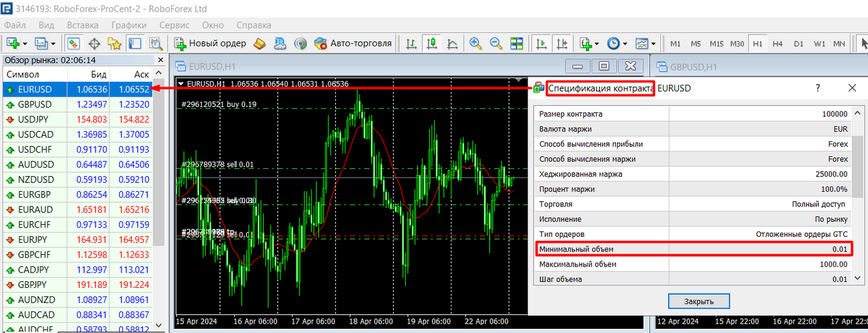
Task: Click the Templates icon
Action: [x=641, y=43]
